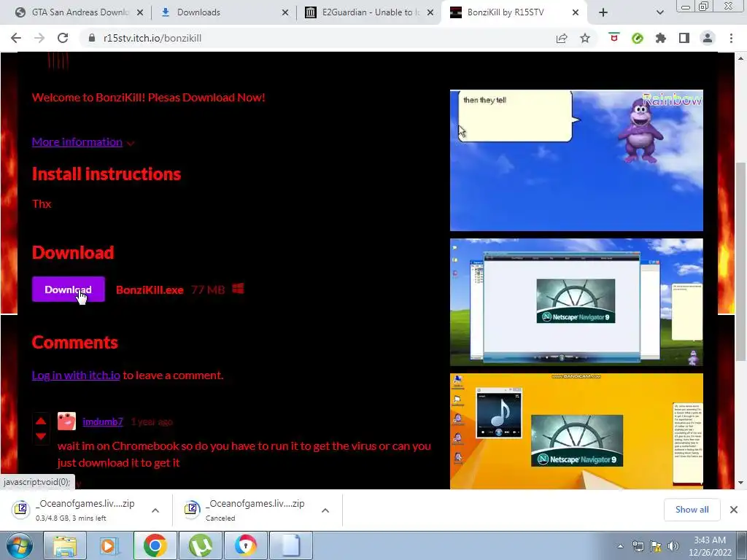Open the colorful keyhole app on the taskbar
The width and height of the screenshot is (747, 560).
click(246, 545)
